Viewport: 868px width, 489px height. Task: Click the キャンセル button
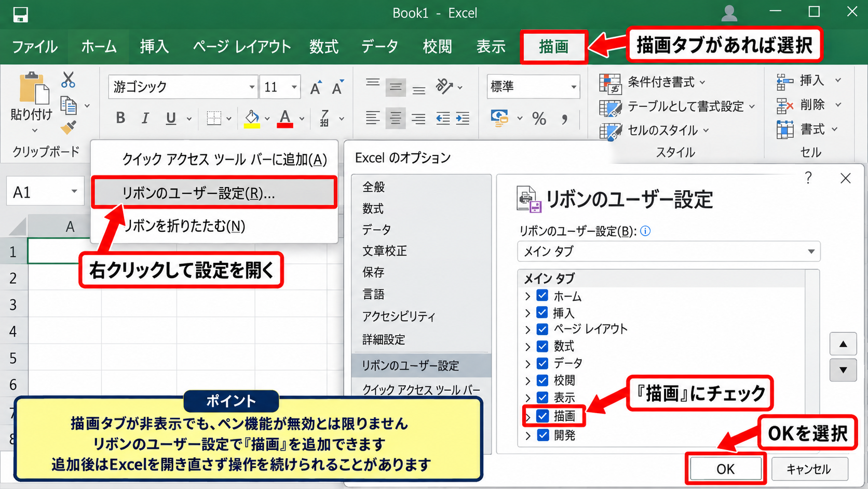[809, 469]
